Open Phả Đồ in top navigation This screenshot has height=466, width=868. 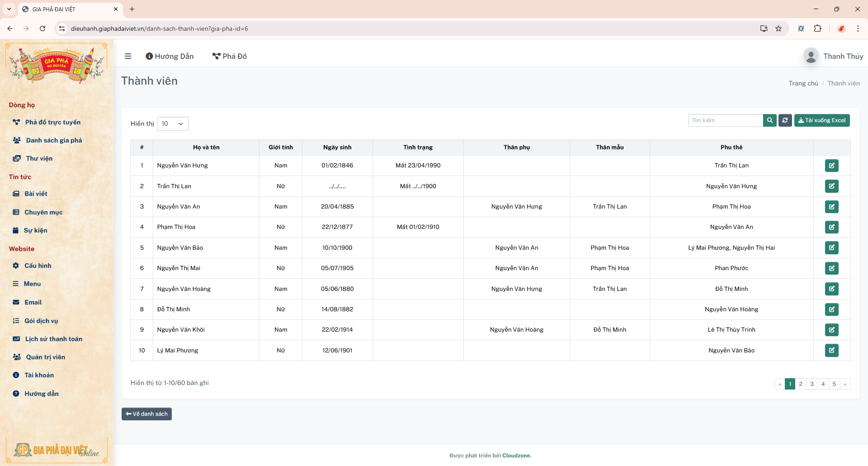tap(230, 56)
